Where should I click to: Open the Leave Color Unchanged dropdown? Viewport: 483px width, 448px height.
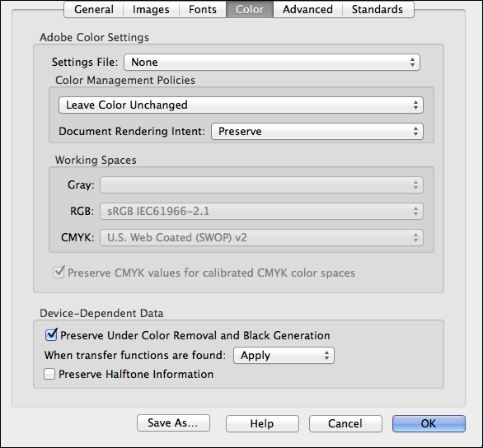point(241,105)
